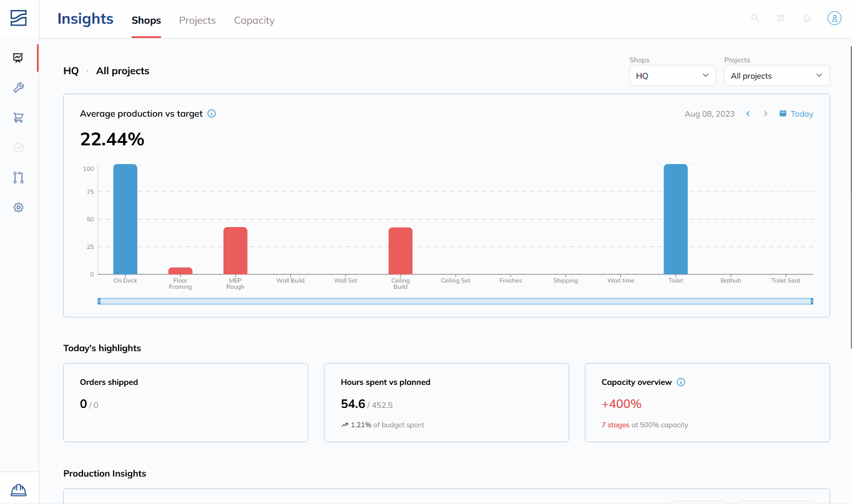Click the Today calendar link

(796, 114)
